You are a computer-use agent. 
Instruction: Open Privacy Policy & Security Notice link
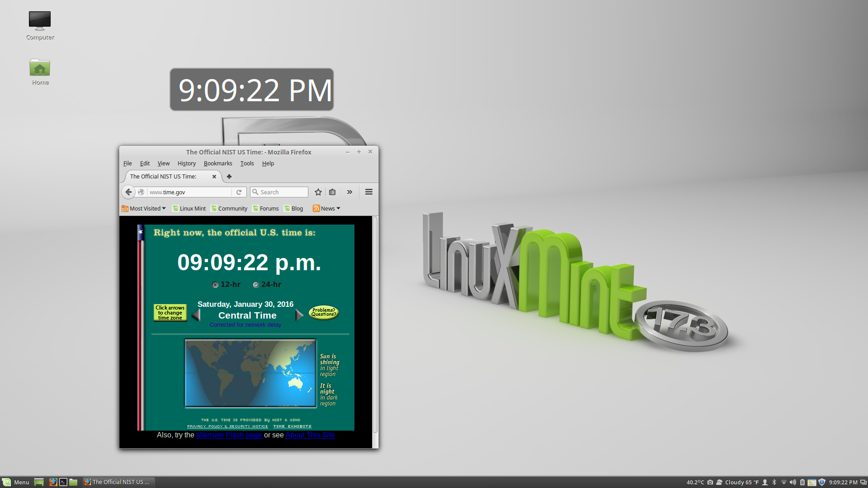pos(227,426)
